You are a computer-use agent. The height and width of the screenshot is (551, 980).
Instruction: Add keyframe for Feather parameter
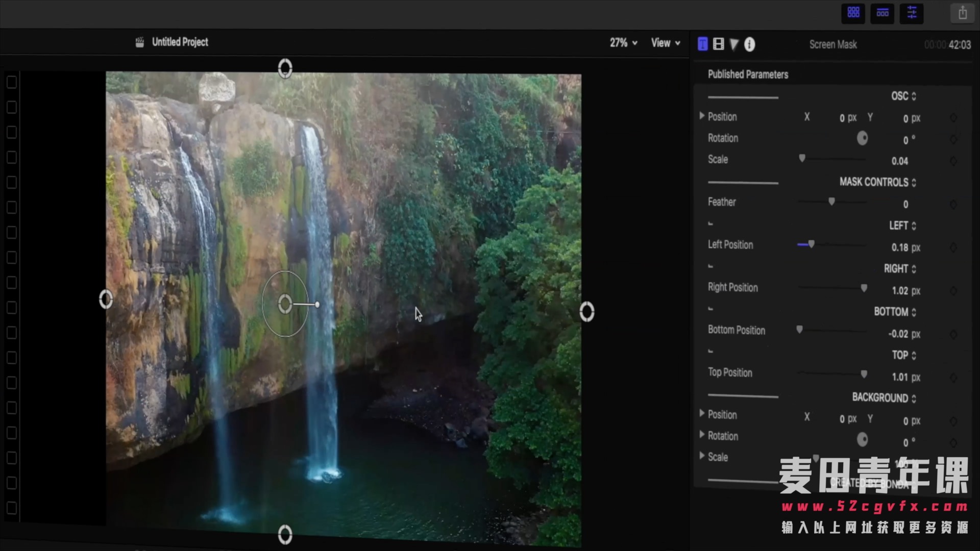coord(953,205)
